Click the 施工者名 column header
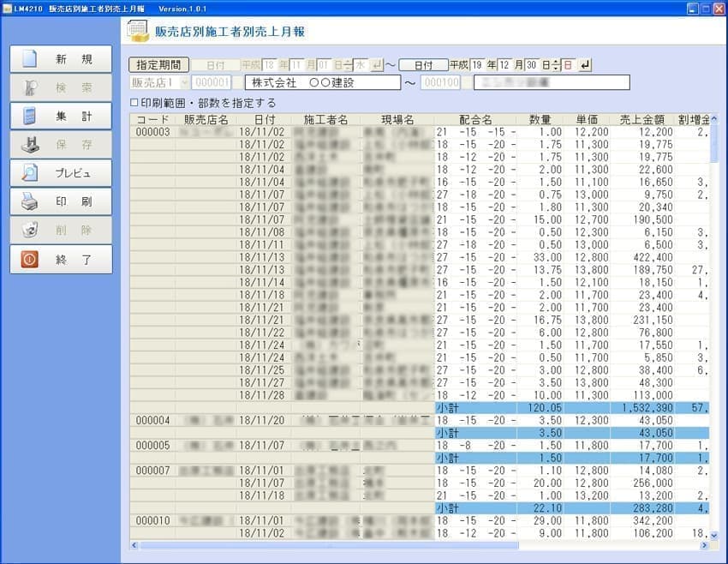Image resolution: width=728 pixels, height=564 pixels. (x=325, y=120)
